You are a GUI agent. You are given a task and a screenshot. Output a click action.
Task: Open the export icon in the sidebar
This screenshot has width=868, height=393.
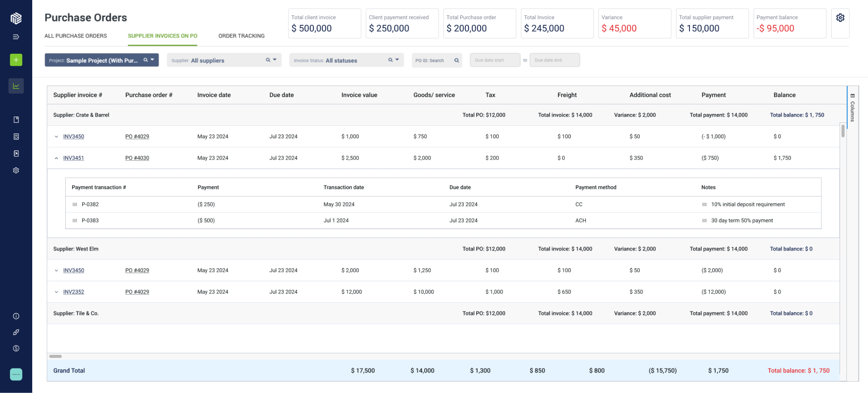click(x=16, y=153)
